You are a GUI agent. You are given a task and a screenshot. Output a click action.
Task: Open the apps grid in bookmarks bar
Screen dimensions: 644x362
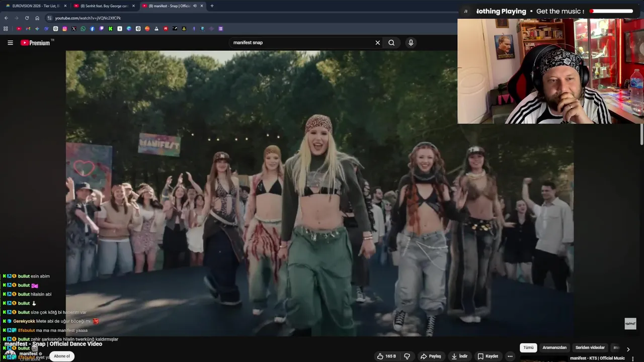(x=6, y=29)
